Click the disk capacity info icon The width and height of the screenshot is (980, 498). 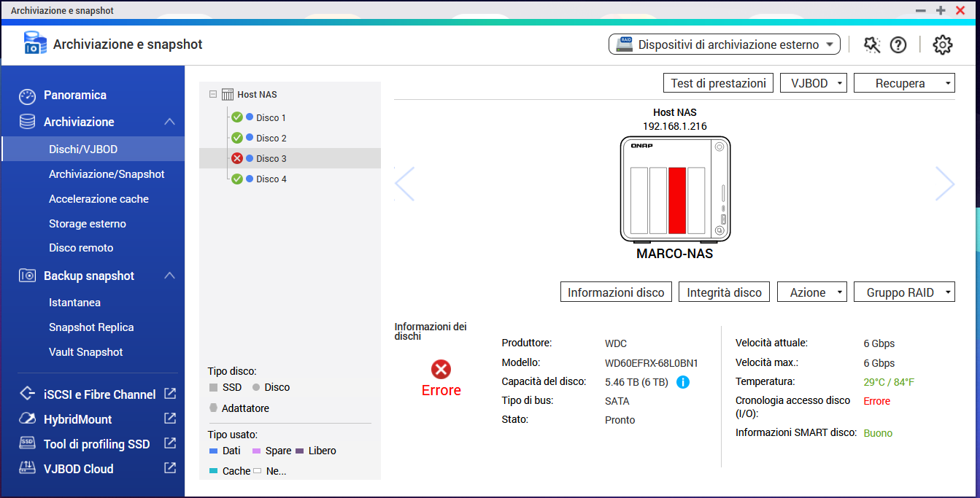pyautogui.click(x=683, y=382)
